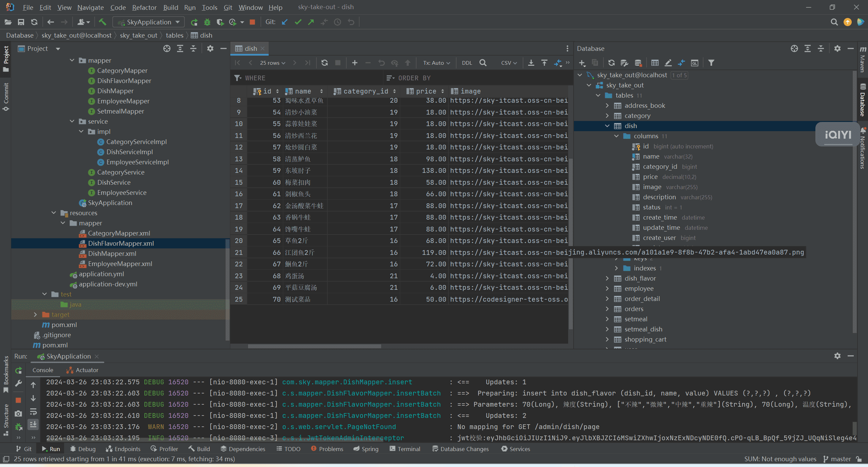Collapse columns folder under dish
868x467 pixels.
point(616,136)
